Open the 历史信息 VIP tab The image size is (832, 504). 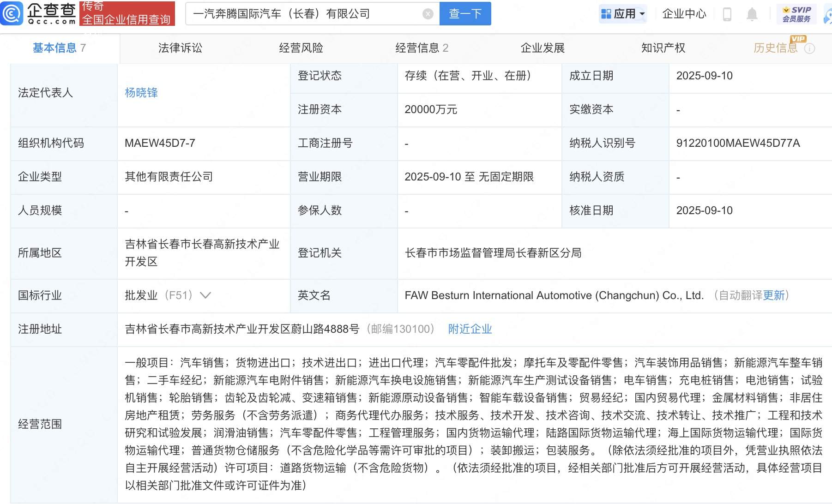coord(775,48)
